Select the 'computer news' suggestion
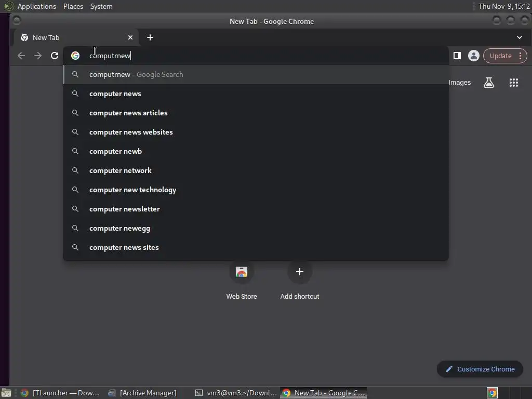 click(256, 94)
